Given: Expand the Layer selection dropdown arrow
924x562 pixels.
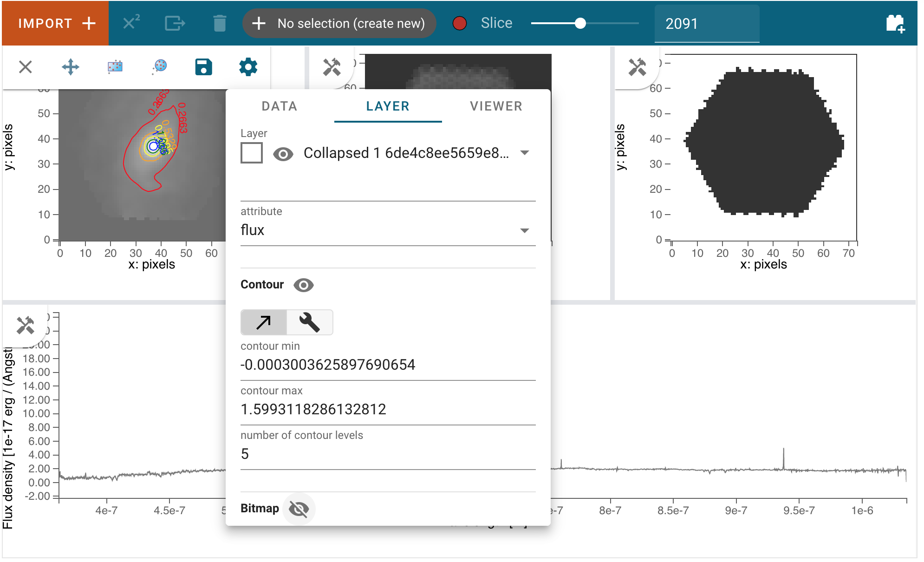Looking at the screenshot, I should (x=525, y=153).
